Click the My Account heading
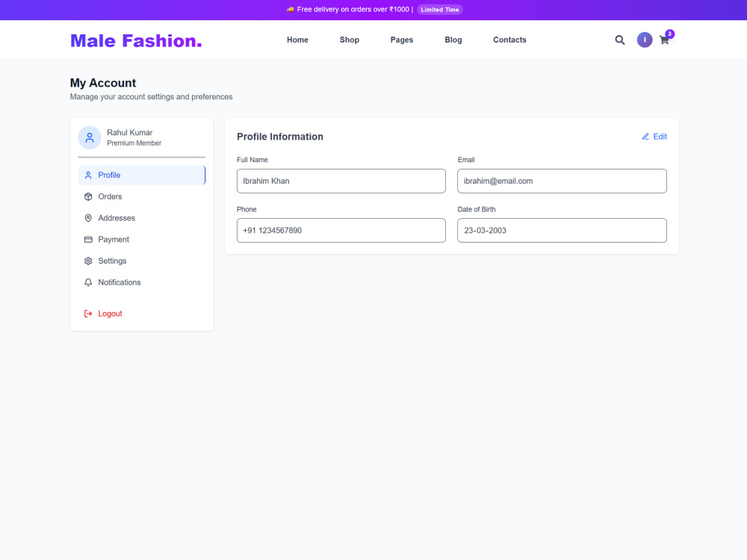Image resolution: width=747 pixels, height=560 pixels. [103, 84]
